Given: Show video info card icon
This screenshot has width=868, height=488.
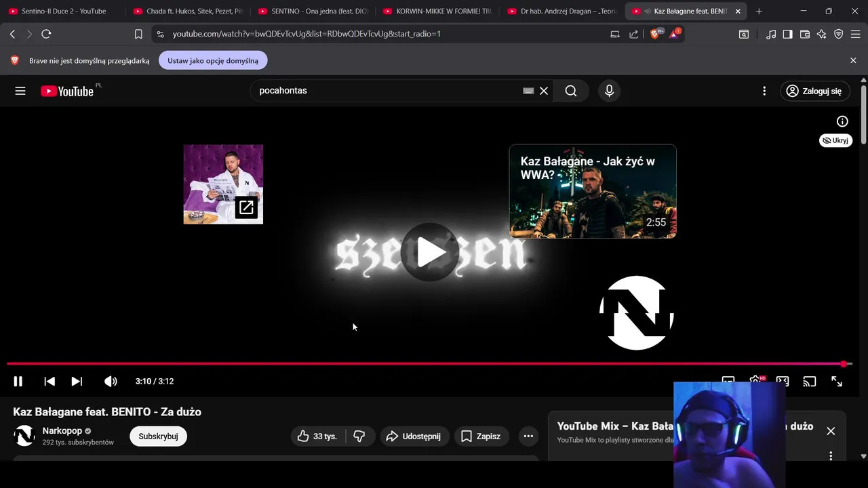Looking at the screenshot, I should 842,121.
